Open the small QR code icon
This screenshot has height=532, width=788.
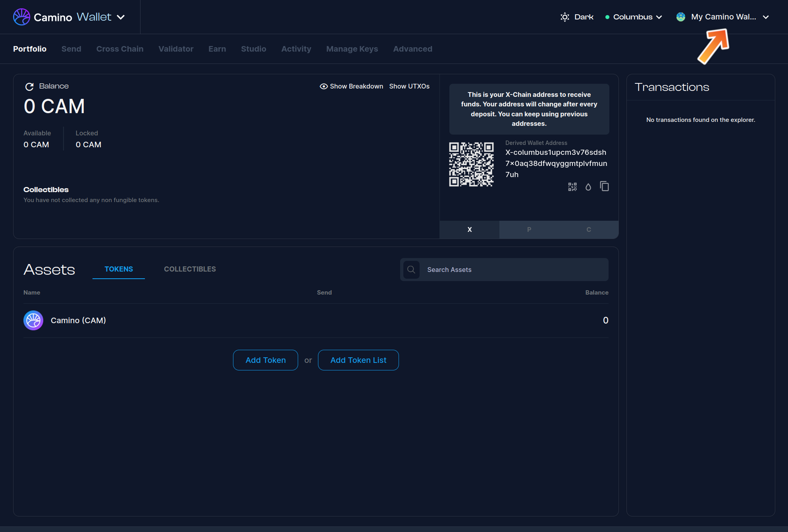click(572, 187)
